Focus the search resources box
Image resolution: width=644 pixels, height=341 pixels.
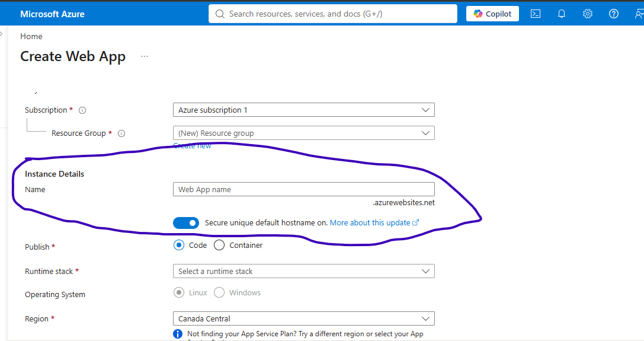(333, 14)
